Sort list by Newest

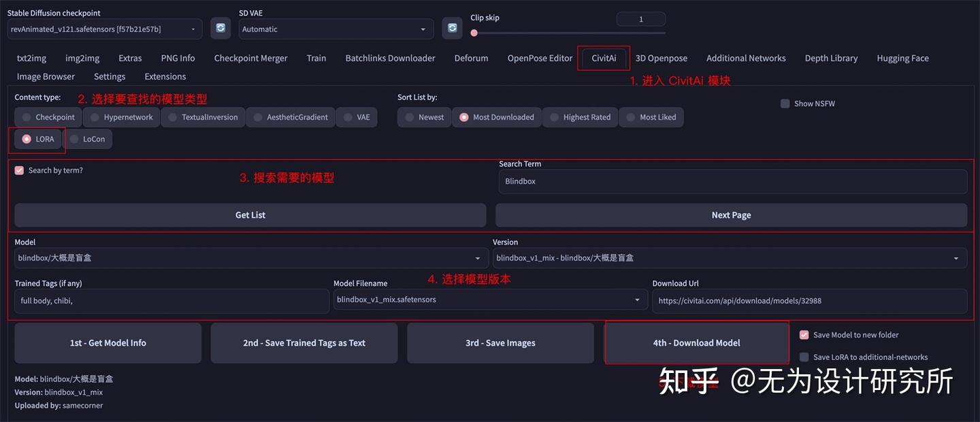423,117
